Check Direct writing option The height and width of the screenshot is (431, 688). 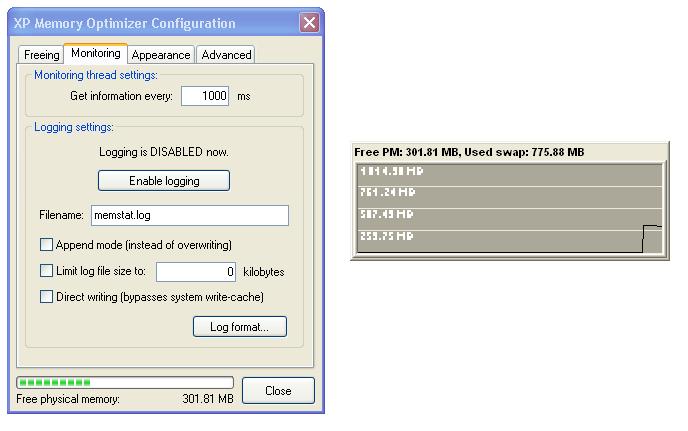coord(46,297)
